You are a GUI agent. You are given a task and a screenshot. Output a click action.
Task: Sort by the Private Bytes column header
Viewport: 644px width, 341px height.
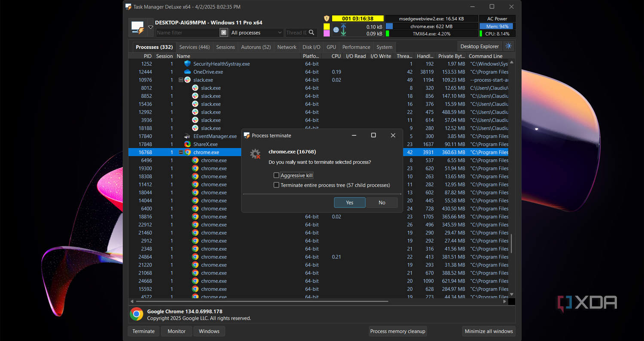tap(451, 56)
